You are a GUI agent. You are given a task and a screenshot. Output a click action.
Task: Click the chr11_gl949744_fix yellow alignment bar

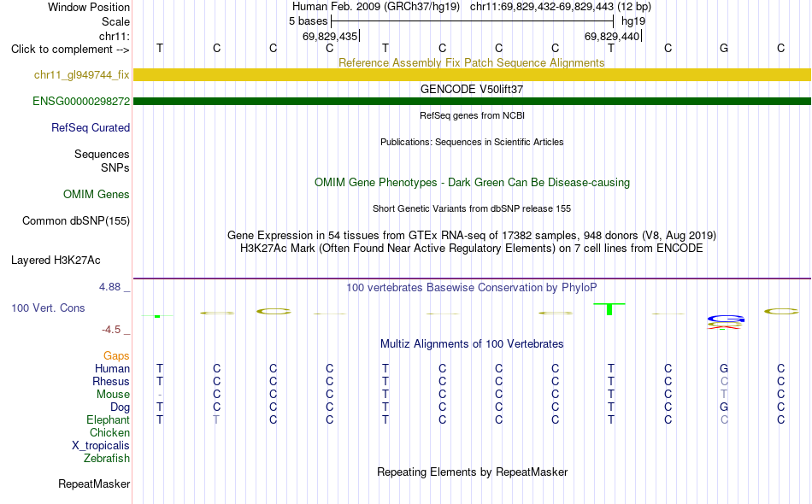(x=472, y=74)
